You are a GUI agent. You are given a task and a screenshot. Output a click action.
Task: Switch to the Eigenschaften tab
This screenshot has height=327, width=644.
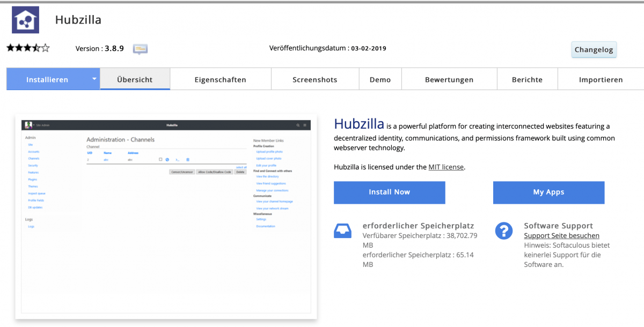coord(221,79)
